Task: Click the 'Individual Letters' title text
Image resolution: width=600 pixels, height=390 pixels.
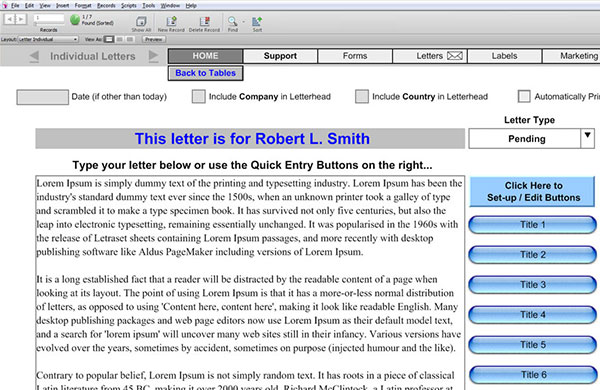Action: point(93,56)
